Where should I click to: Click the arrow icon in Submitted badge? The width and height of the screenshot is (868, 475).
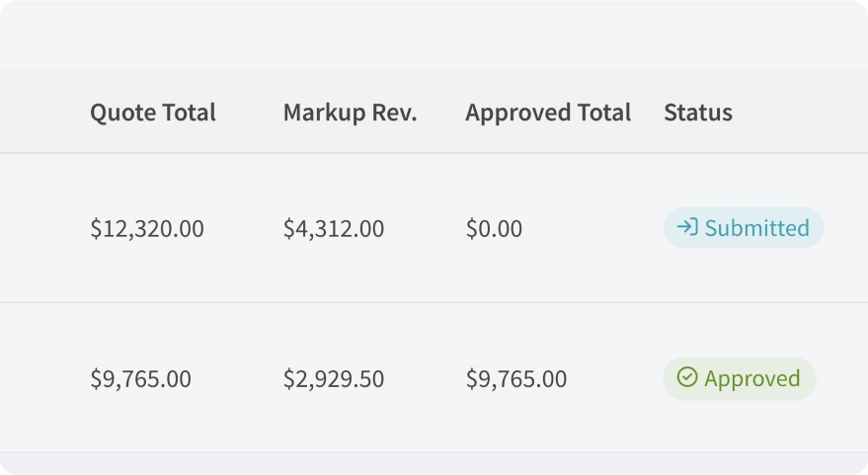(687, 228)
